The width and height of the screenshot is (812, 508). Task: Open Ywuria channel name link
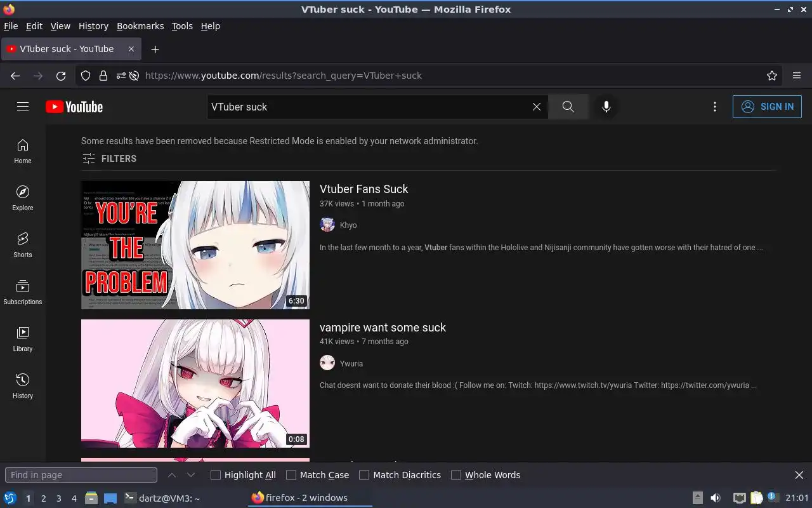click(x=351, y=364)
